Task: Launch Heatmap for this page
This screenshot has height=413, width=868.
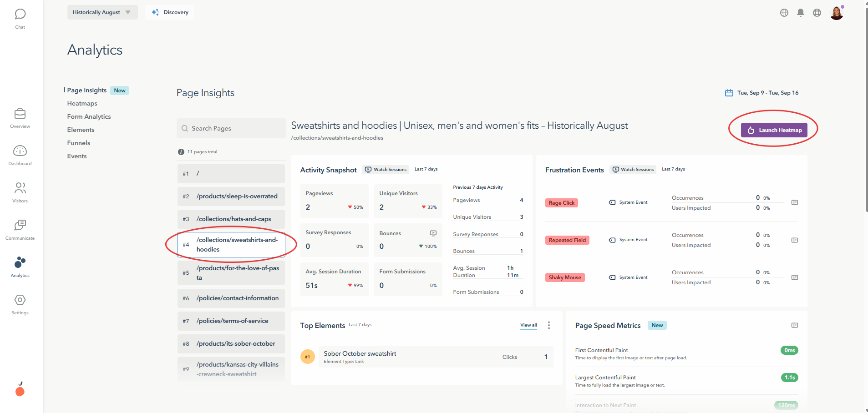Action: pos(774,130)
